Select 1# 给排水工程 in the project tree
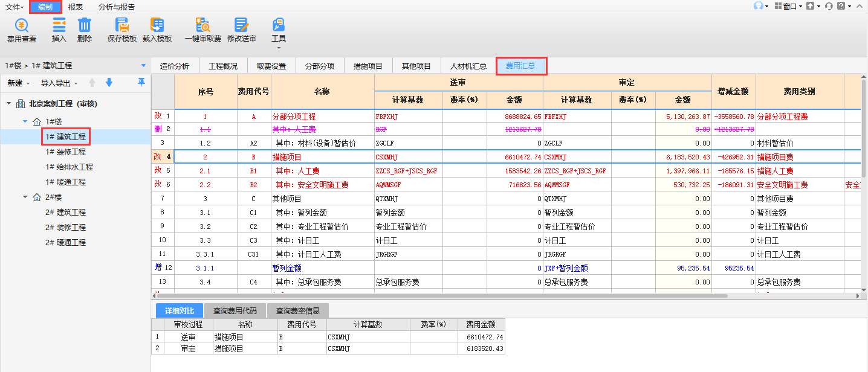Viewport: 868px width, 372px height. (x=69, y=167)
